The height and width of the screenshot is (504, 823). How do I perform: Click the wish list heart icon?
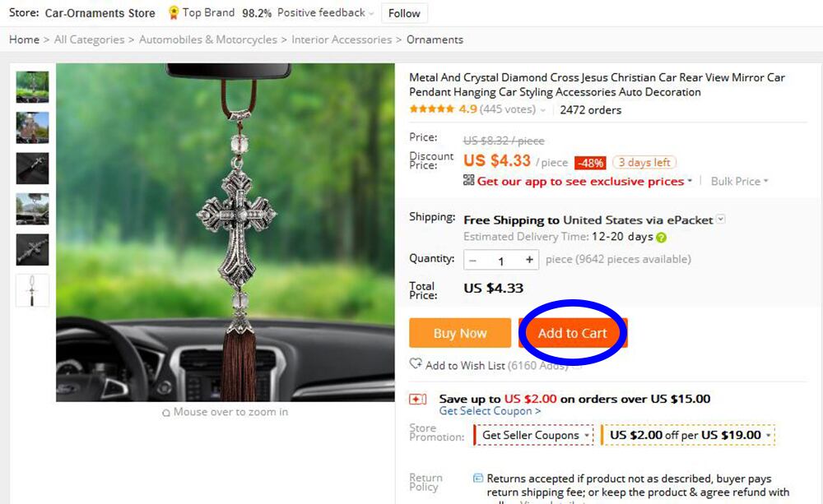(416, 364)
